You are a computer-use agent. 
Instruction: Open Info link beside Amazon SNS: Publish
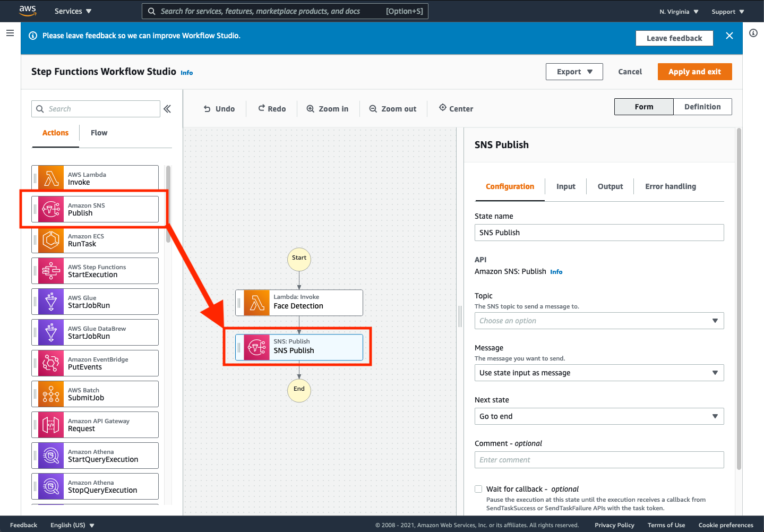[x=556, y=272]
